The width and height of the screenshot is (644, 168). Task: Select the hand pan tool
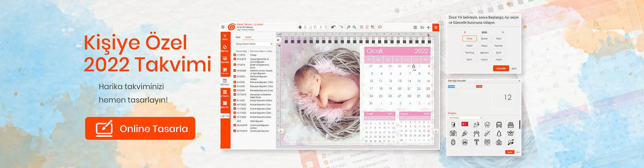pyautogui.click(x=300, y=27)
